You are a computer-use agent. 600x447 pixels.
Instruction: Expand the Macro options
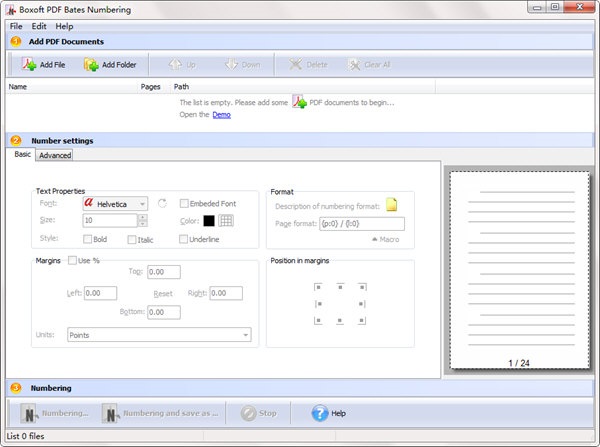pos(385,239)
